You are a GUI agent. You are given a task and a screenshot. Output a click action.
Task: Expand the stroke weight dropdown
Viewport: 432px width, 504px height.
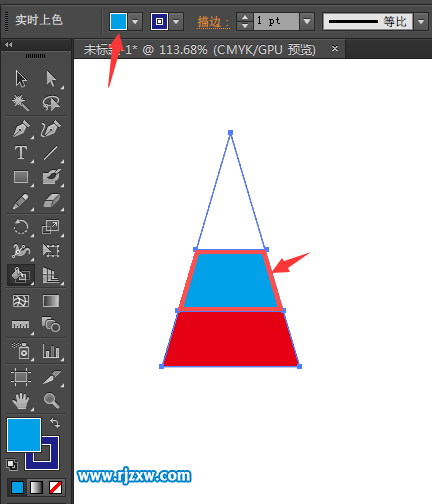307,22
